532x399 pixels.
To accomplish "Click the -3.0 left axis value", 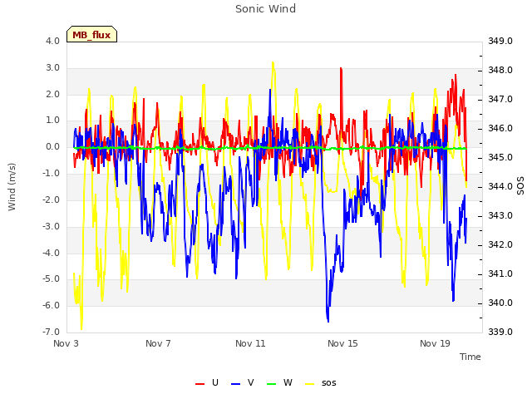I will tap(51, 226).
